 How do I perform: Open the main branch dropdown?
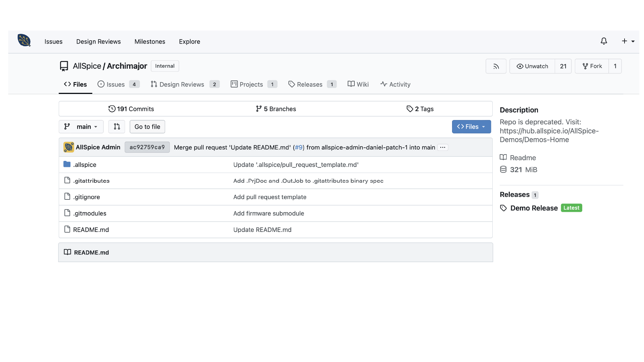[x=81, y=127]
